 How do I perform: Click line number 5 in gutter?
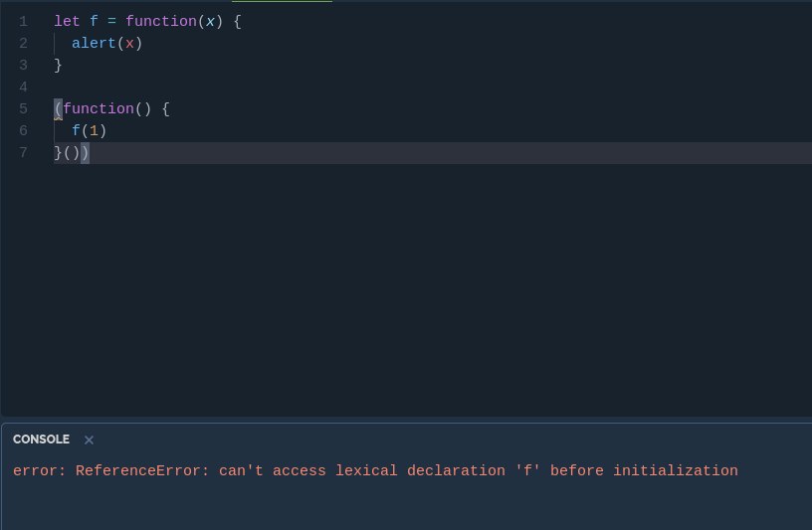pos(23,109)
